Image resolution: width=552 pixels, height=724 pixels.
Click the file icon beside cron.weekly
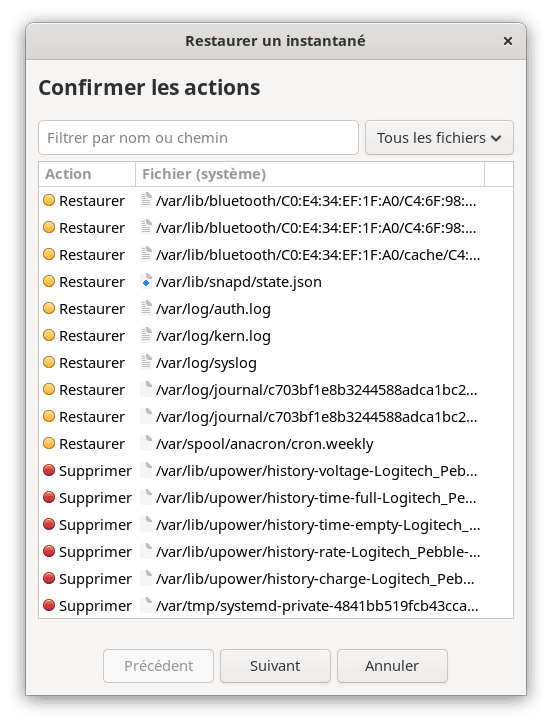click(146, 443)
